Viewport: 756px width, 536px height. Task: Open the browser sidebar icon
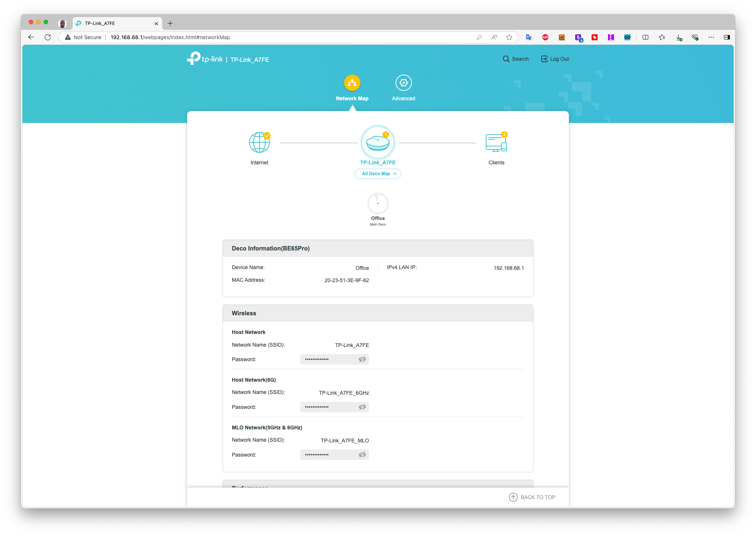point(727,37)
